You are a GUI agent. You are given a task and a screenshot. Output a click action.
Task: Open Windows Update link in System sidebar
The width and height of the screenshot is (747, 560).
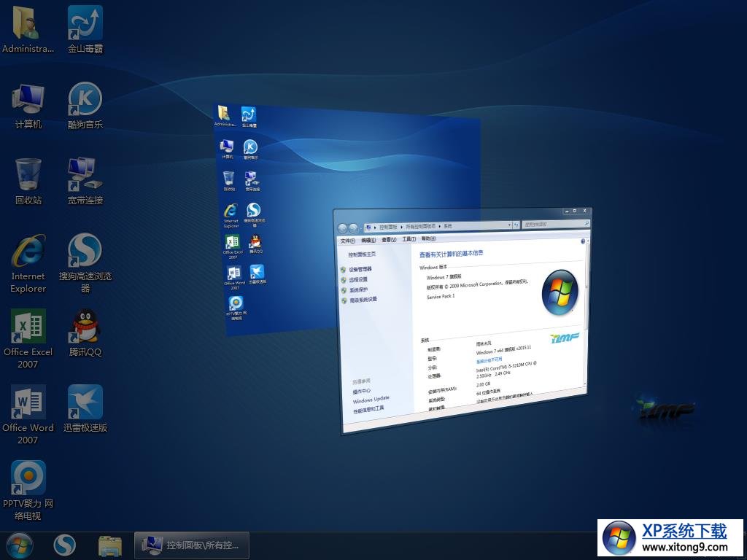pyautogui.click(x=371, y=400)
